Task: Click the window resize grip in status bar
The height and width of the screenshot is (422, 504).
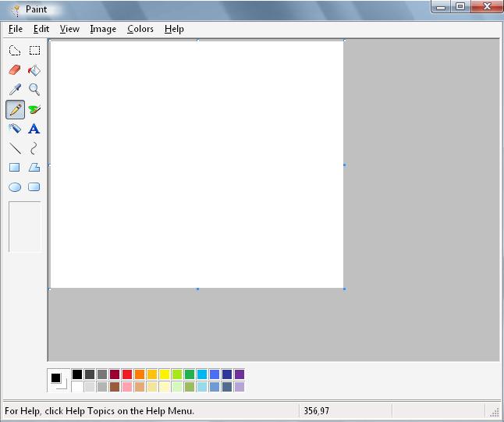Action: pos(495,413)
